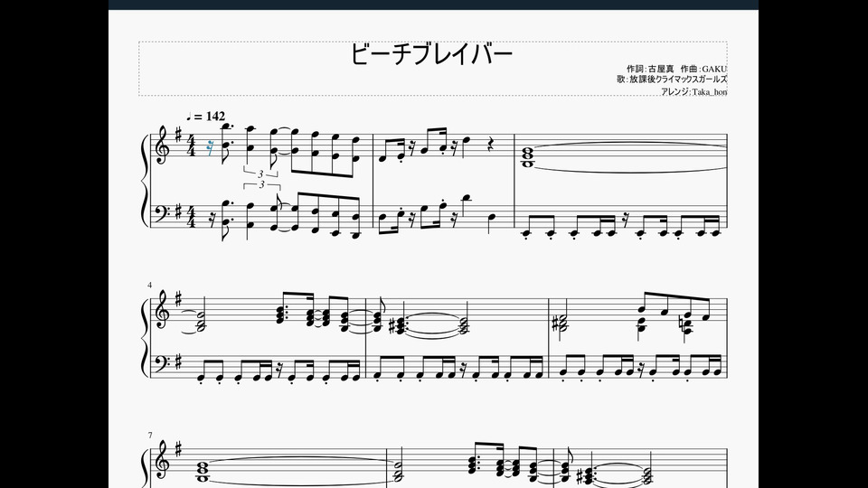This screenshot has height=488, width=868.
Task: Click the bass clef of the first system
Action: point(164,210)
